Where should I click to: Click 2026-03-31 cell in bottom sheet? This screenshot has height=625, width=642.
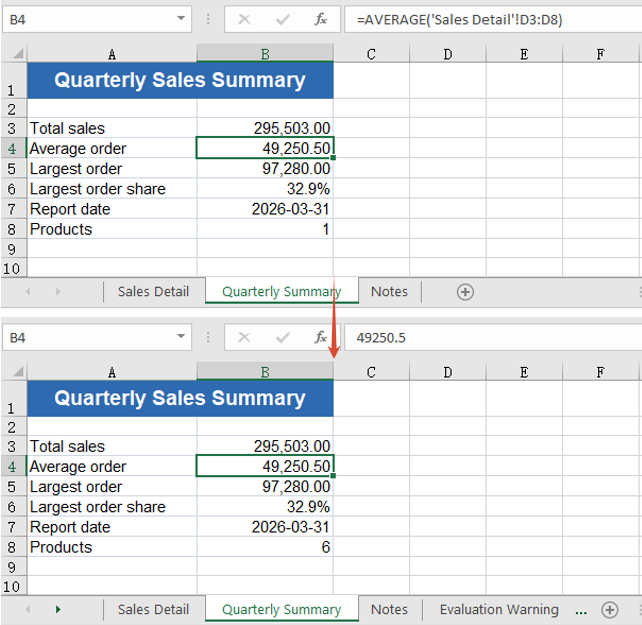265,527
